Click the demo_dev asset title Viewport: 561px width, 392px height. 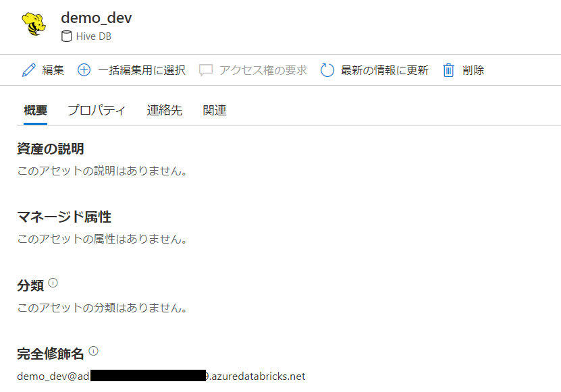coord(95,18)
